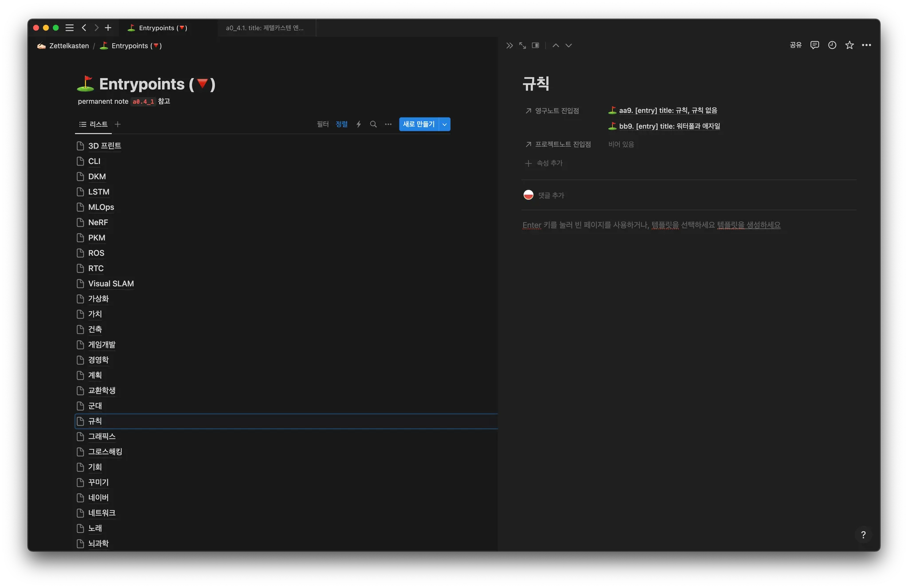The height and width of the screenshot is (588, 908).
Task: Search the Entrypoints list
Action: coord(373,124)
